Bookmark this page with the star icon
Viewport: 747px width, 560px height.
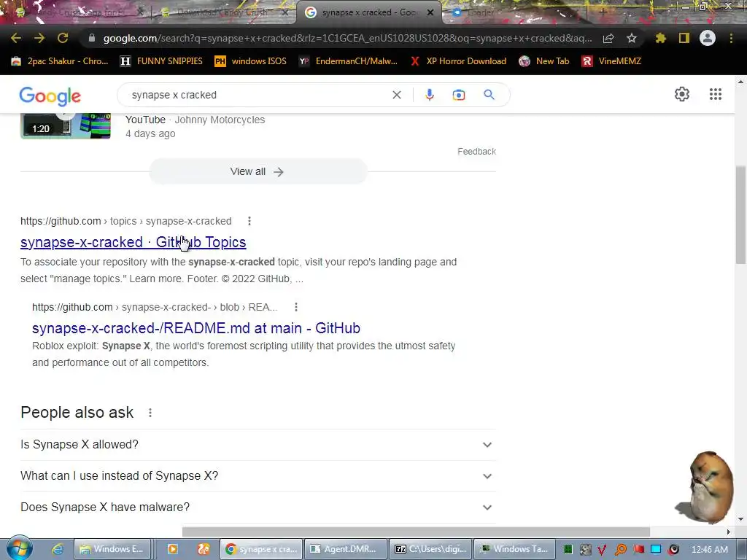[x=632, y=38]
